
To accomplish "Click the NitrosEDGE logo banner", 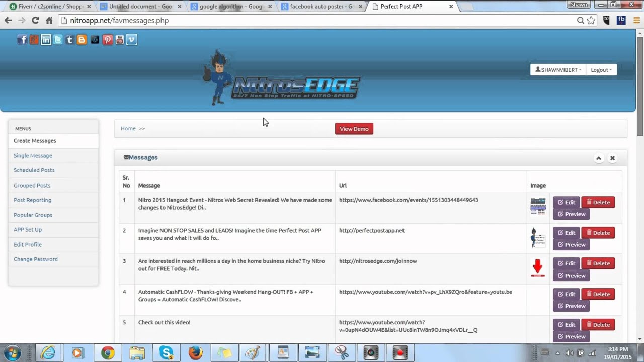I will click(282, 78).
